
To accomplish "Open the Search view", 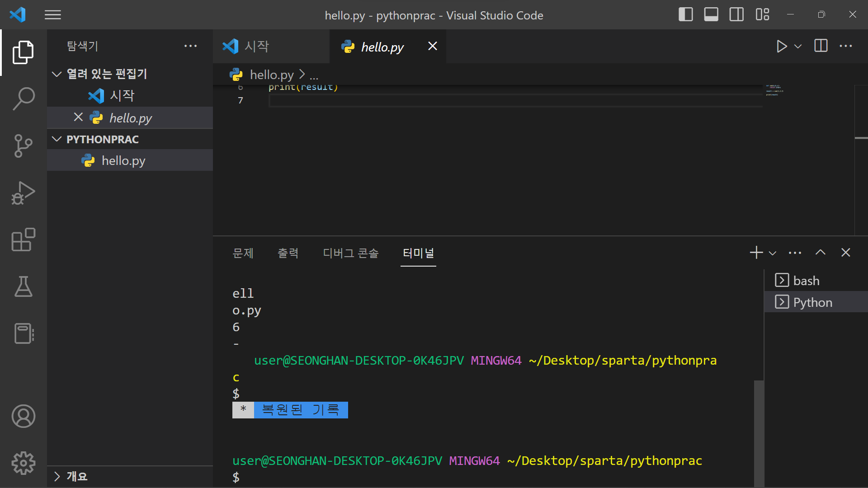I will (24, 99).
